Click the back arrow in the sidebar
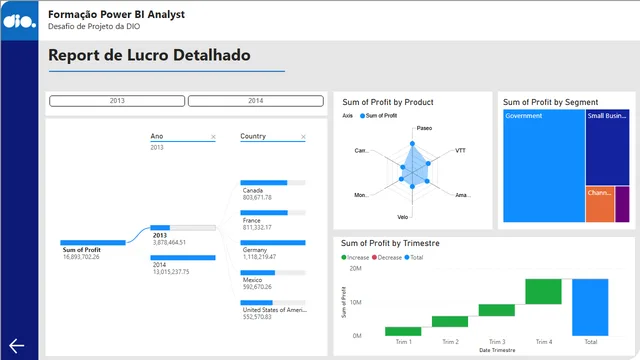The image size is (640, 360). pos(17,346)
